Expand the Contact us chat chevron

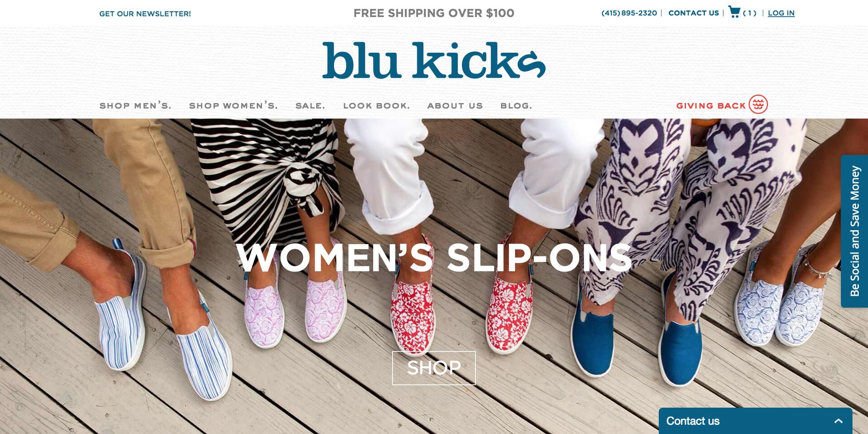839,421
